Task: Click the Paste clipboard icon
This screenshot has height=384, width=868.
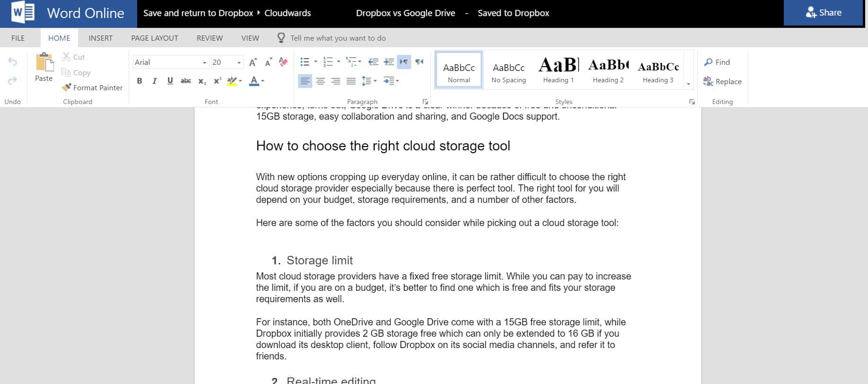Action: pyautogui.click(x=44, y=62)
